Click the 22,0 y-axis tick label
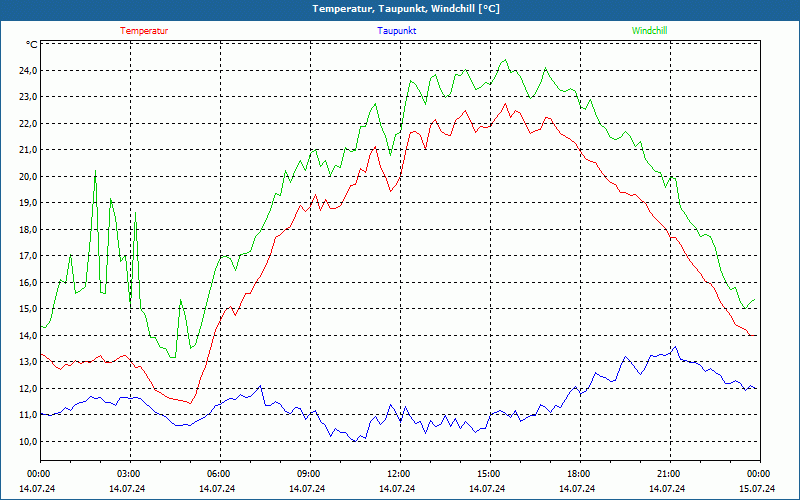 click(27, 124)
